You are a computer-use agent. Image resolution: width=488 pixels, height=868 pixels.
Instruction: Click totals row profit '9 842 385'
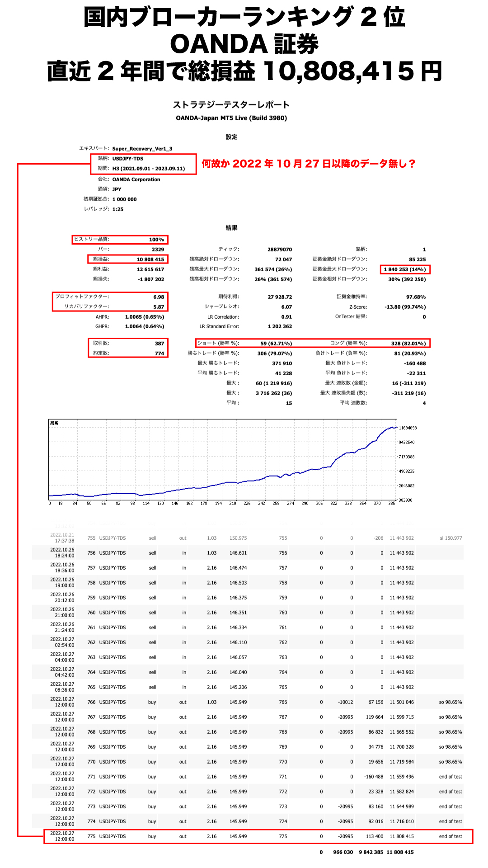pyautogui.click(x=371, y=852)
